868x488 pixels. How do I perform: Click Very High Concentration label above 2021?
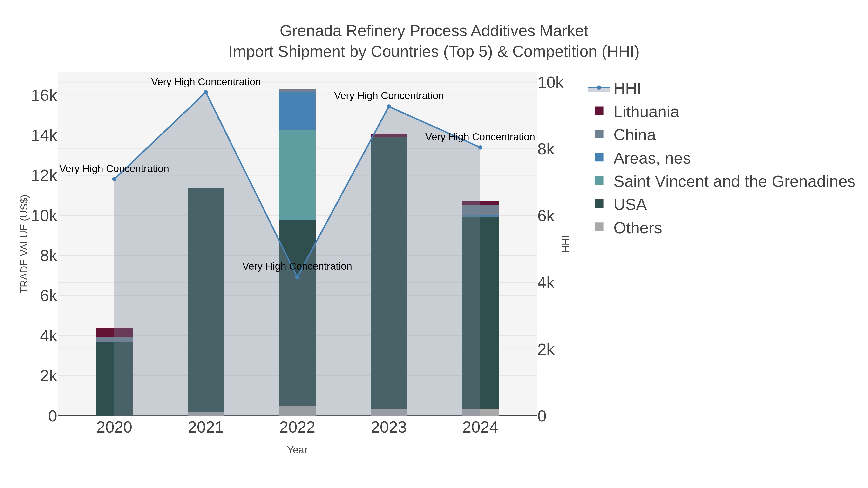pos(206,82)
